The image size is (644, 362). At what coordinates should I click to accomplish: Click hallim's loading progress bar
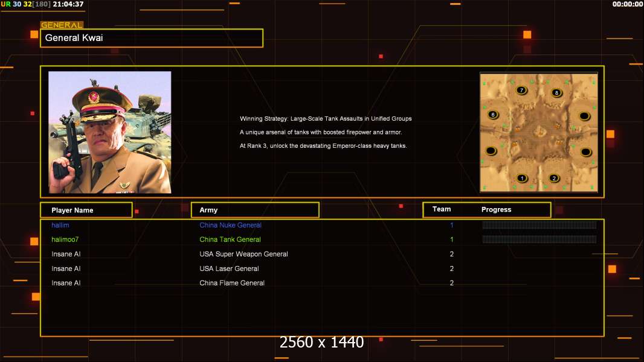539,225
